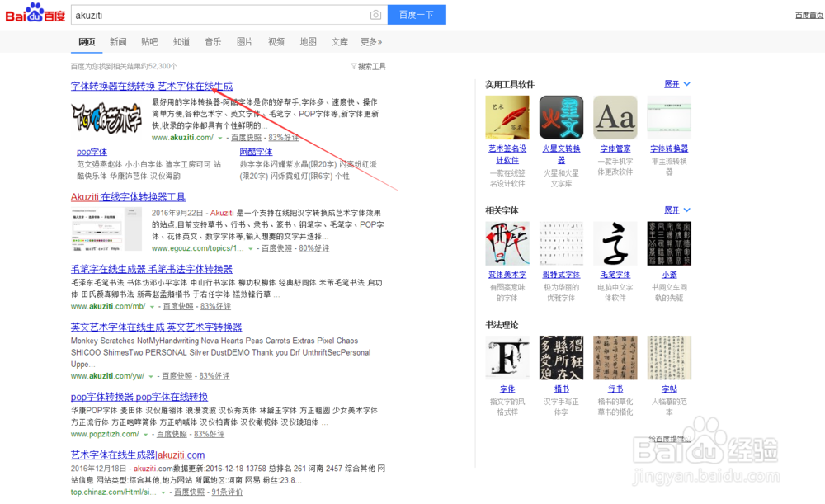Viewport: 825px width, 504px height.
Task: Open result pop字体转换器 pop字体在线转换
Action: pos(139,397)
